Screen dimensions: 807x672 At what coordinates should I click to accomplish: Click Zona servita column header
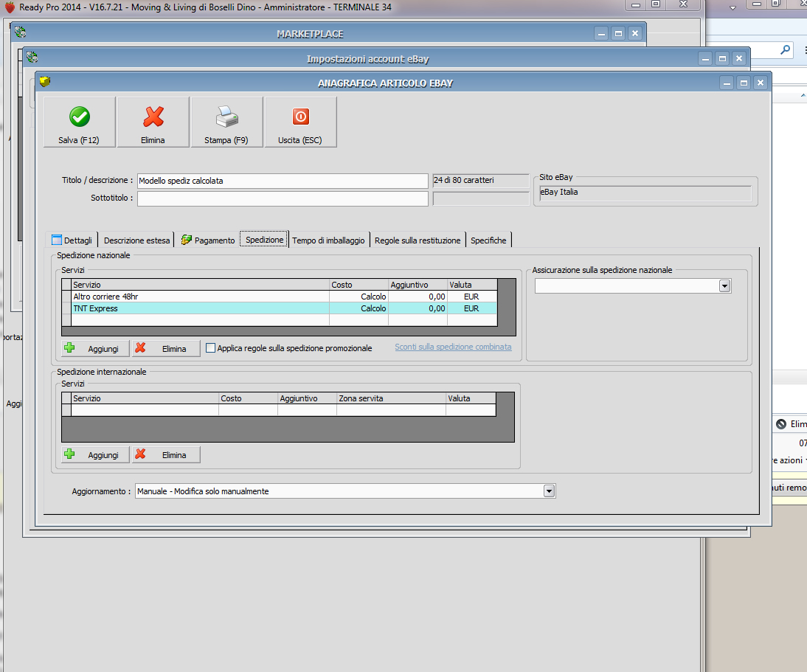click(x=391, y=398)
